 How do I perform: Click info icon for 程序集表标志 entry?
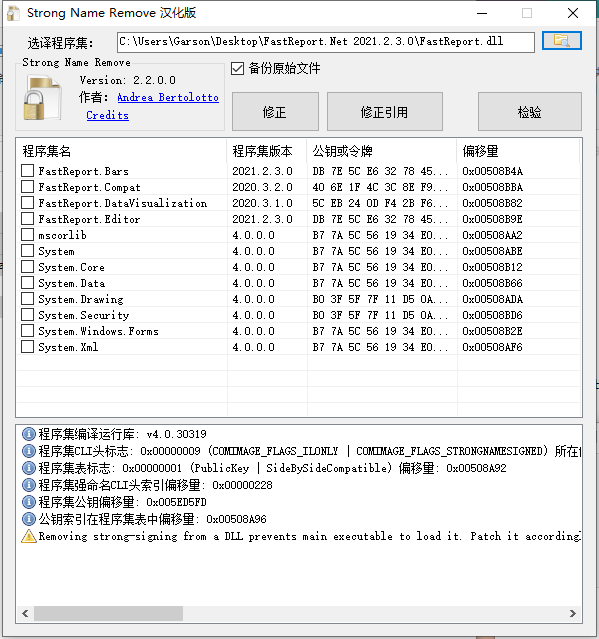click(x=29, y=468)
